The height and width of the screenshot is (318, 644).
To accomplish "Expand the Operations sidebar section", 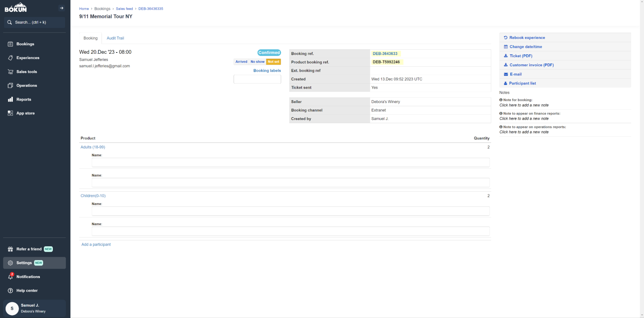I will point(27,86).
